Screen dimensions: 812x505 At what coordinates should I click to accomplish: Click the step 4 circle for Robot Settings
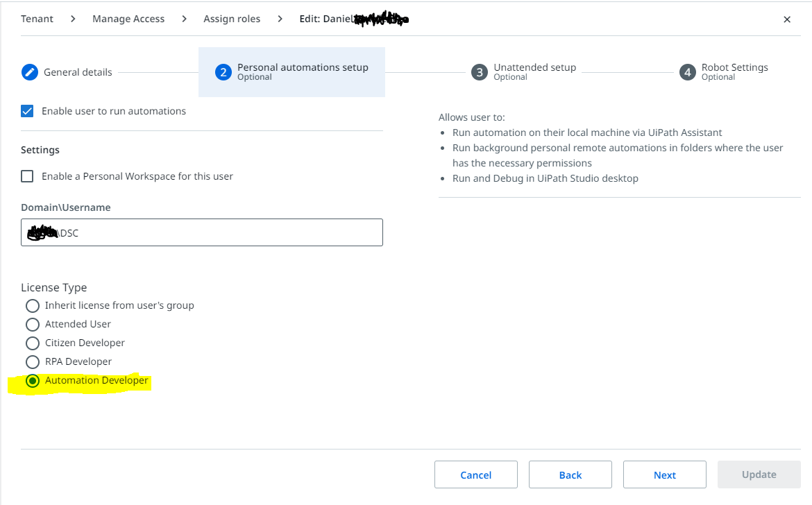687,71
